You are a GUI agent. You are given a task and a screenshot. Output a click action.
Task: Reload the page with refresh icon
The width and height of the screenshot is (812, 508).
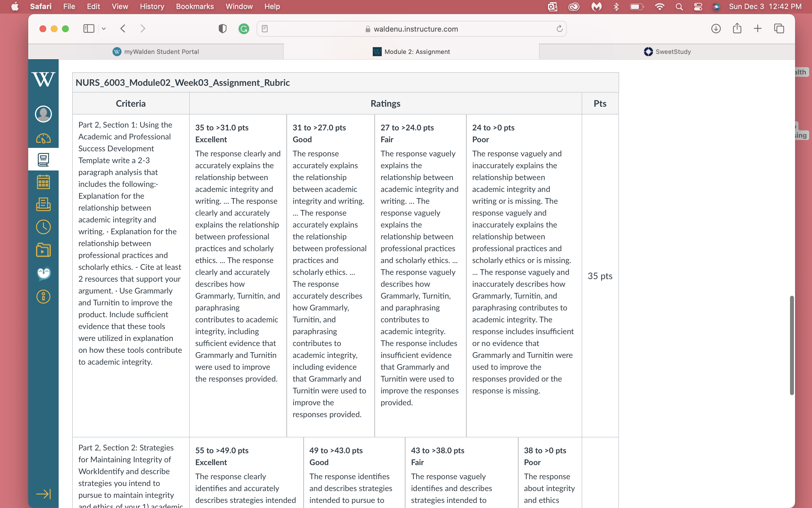(559, 29)
